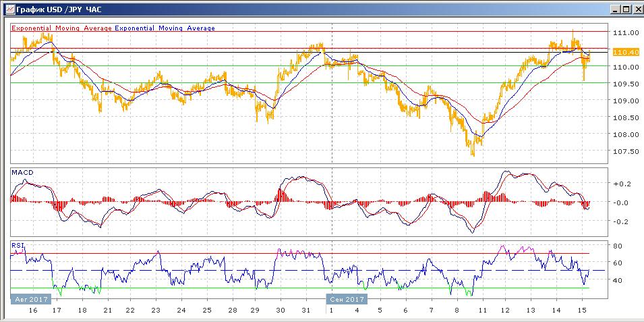Image resolution: width=644 pixels, height=322 pixels.
Task: Click the chart icon in the title bar
Action: 7,9
